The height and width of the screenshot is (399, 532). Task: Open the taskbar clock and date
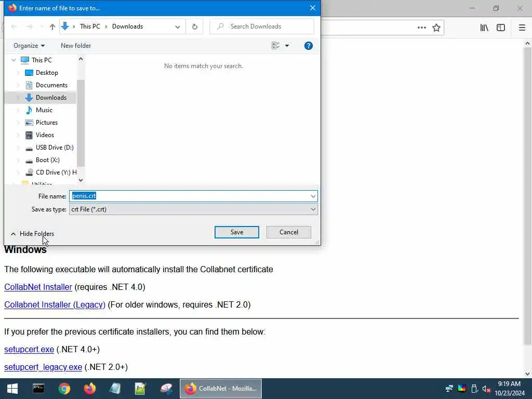(x=509, y=389)
